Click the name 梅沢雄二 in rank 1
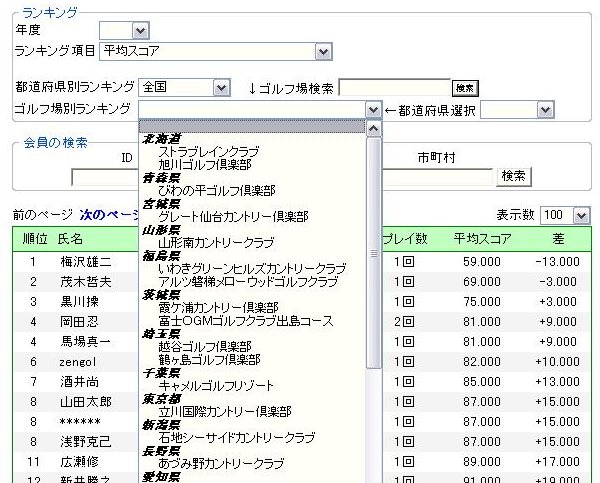 coord(86,262)
